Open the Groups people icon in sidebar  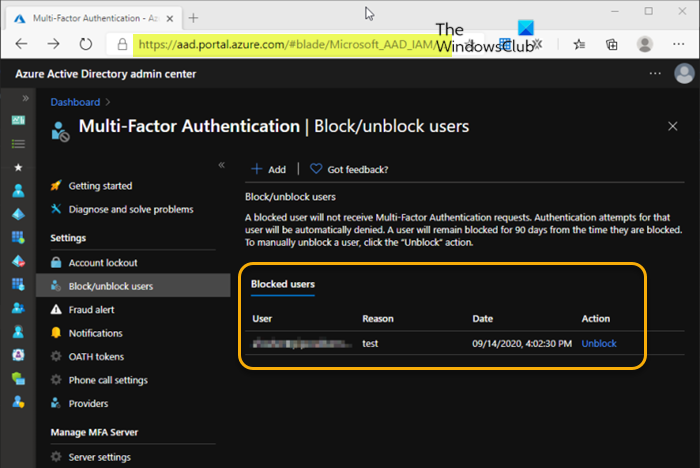point(18,308)
